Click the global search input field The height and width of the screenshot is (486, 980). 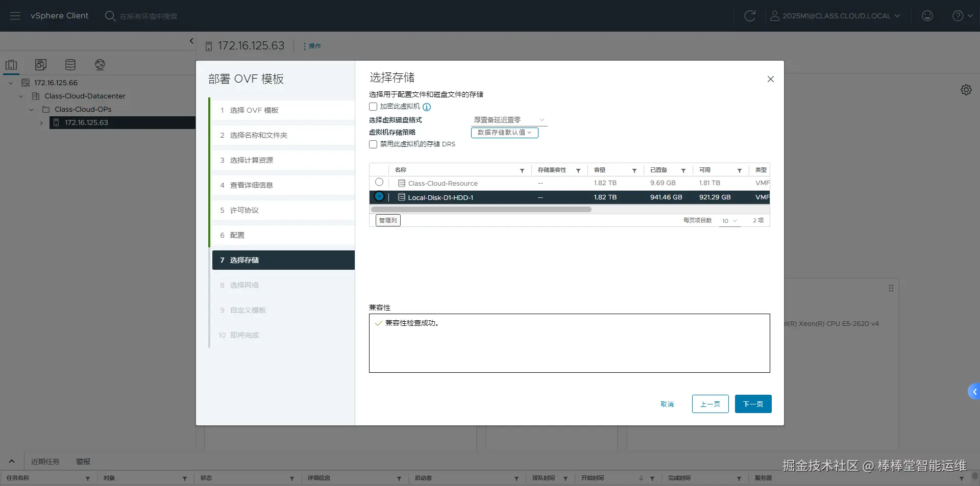click(x=149, y=16)
